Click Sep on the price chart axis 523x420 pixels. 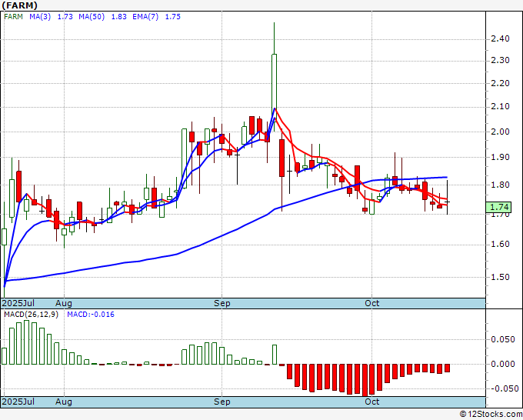[222, 303]
